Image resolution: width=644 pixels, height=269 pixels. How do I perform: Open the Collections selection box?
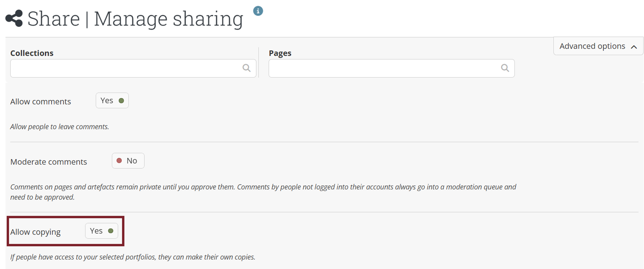coord(125,68)
